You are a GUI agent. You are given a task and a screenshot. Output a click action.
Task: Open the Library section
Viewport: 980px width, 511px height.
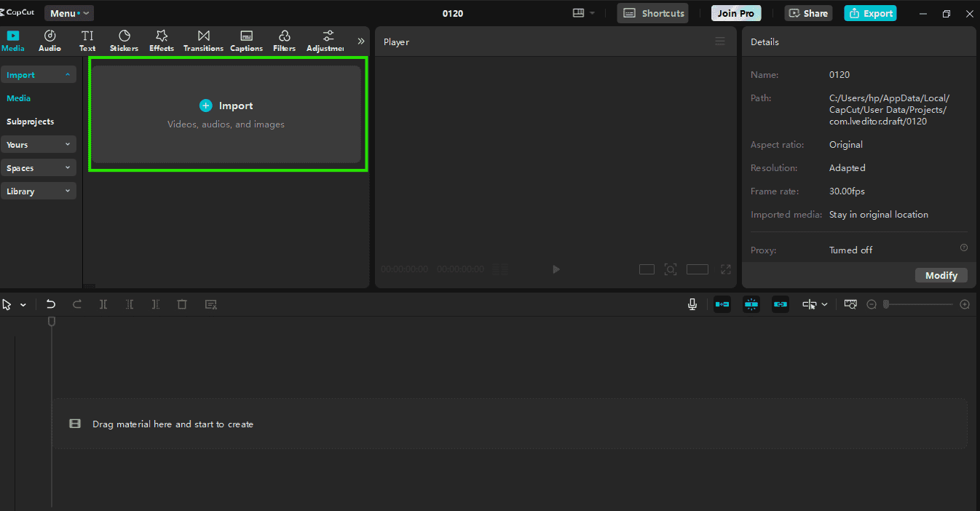pyautogui.click(x=38, y=191)
